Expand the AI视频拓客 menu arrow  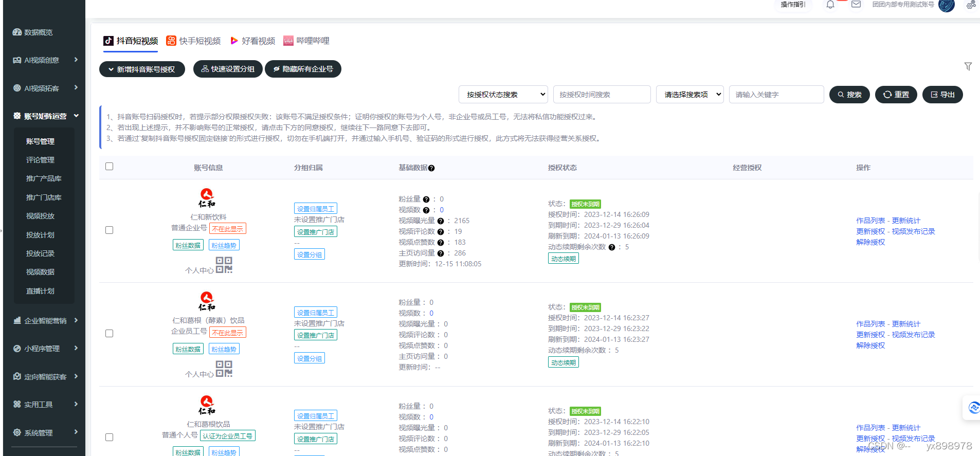click(76, 87)
